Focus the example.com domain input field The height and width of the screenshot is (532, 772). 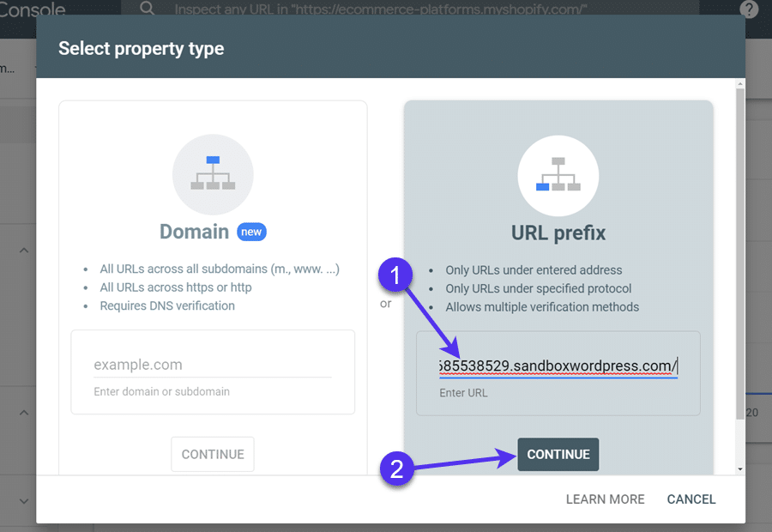tap(212, 365)
